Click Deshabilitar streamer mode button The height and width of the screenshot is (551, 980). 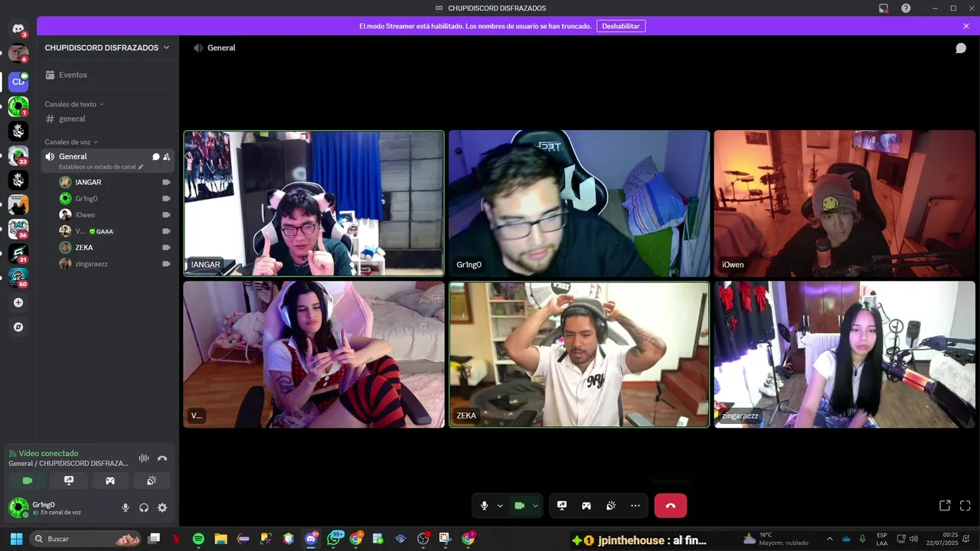[621, 26]
